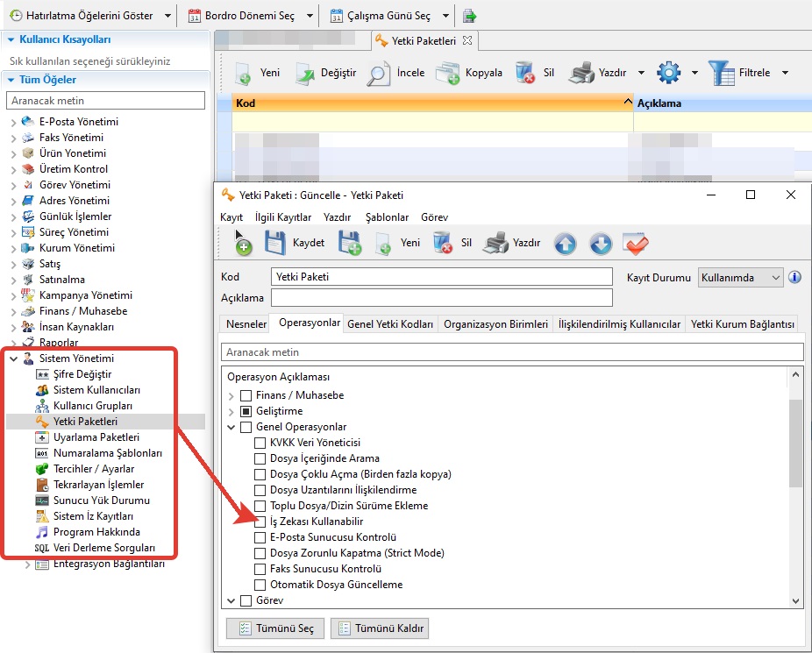Enable the İş Zekası Kullanabilir checkbox
Screen dimensions: 812x653
[x=260, y=522]
